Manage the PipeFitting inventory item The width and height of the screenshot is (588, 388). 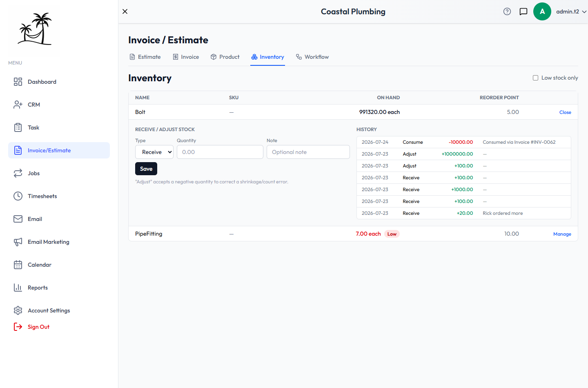562,234
